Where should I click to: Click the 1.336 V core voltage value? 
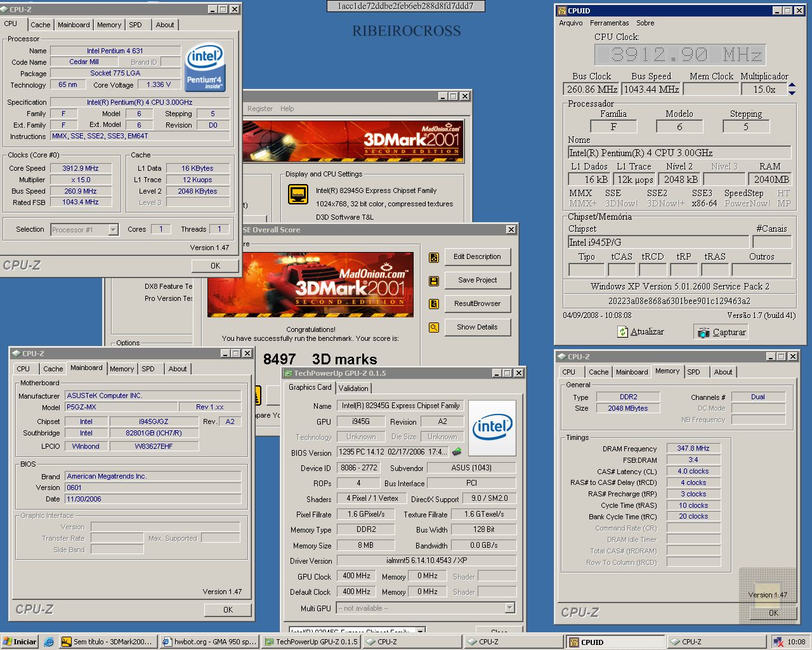tap(159, 84)
